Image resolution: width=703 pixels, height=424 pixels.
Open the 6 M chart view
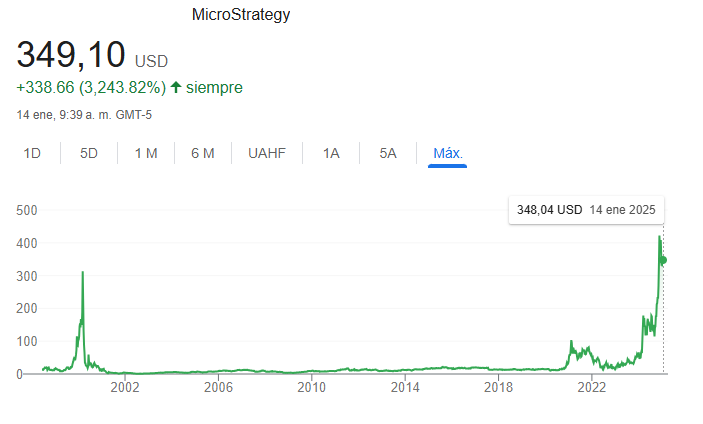click(203, 153)
